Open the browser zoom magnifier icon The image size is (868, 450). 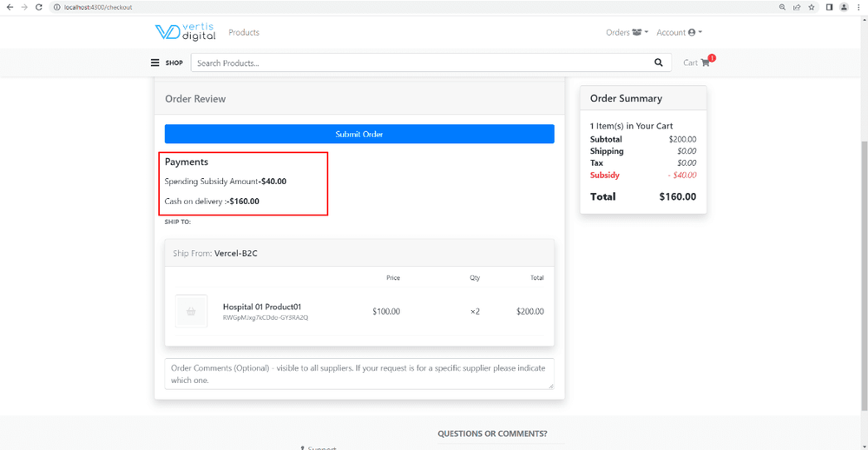pos(782,7)
